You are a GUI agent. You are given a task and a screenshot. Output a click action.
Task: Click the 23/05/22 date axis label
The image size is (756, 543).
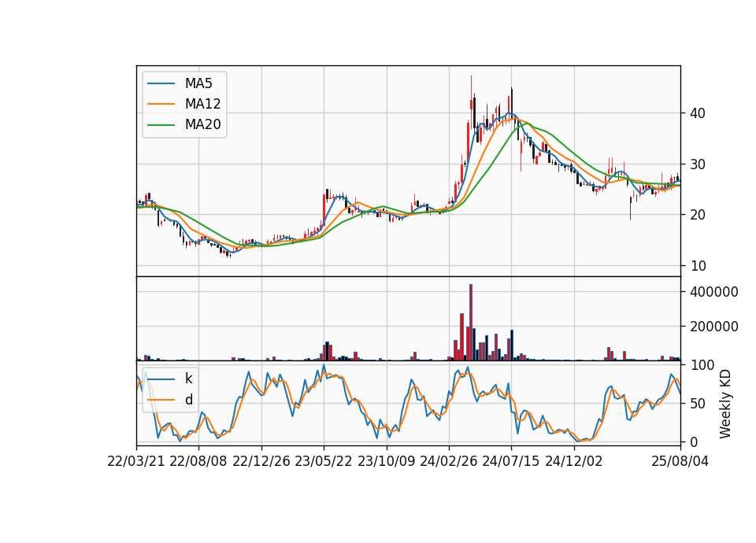click(x=324, y=461)
